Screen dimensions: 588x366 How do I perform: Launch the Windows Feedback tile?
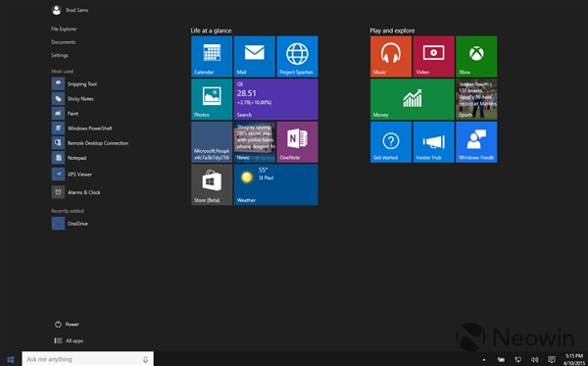click(476, 142)
